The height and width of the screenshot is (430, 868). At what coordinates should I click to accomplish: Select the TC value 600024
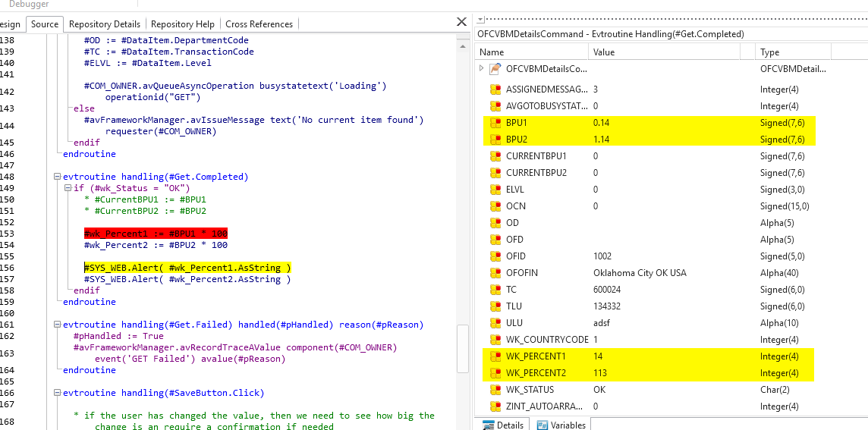tap(607, 290)
